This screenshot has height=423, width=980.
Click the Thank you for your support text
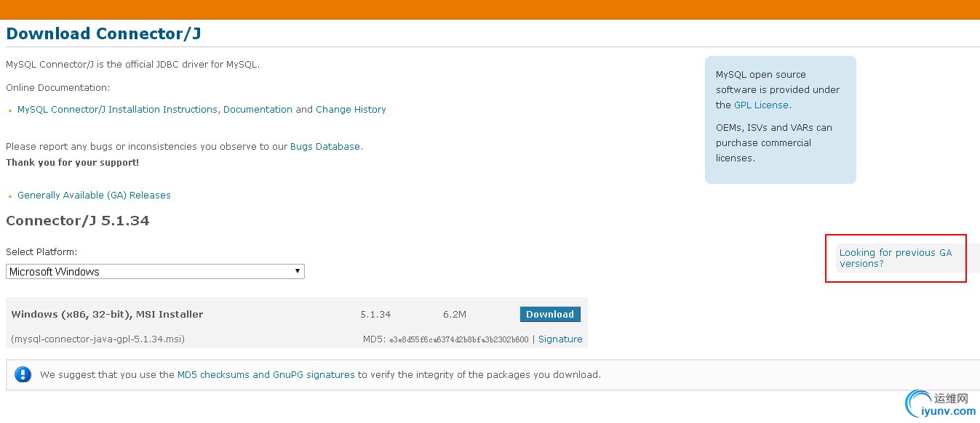(73, 163)
